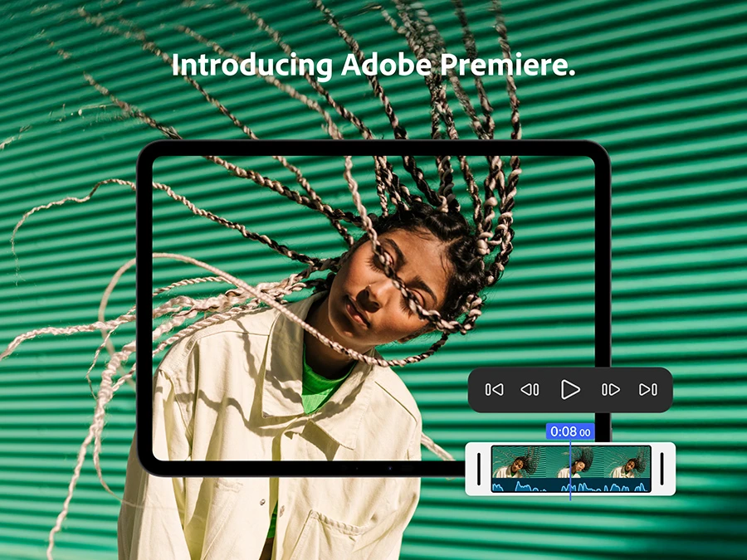Click the rightmost transport control icon
The image size is (747, 560).
pyautogui.click(x=648, y=388)
